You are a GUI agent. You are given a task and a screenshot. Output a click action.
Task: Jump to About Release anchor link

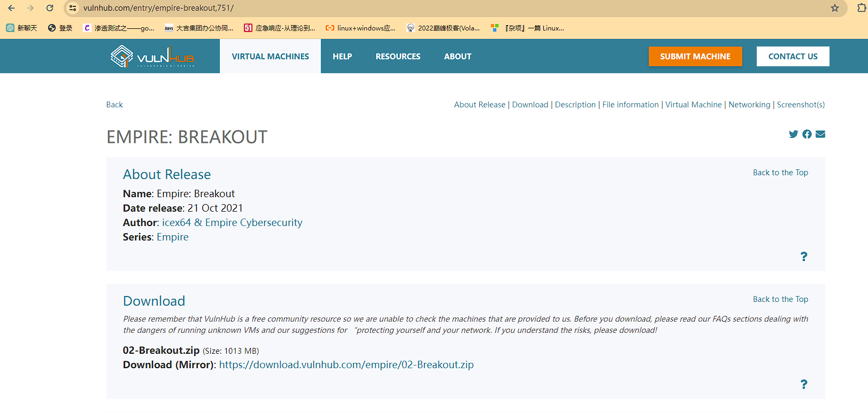pos(480,105)
